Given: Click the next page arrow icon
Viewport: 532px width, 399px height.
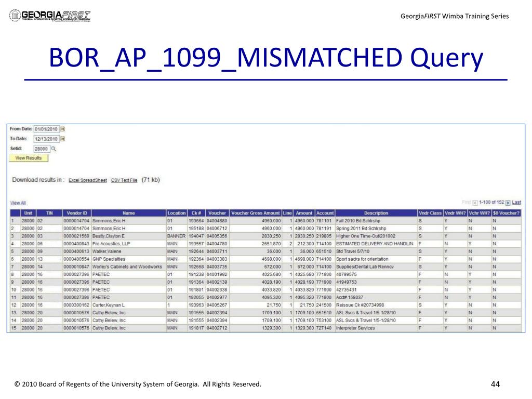Looking at the screenshot, I should point(508,203).
